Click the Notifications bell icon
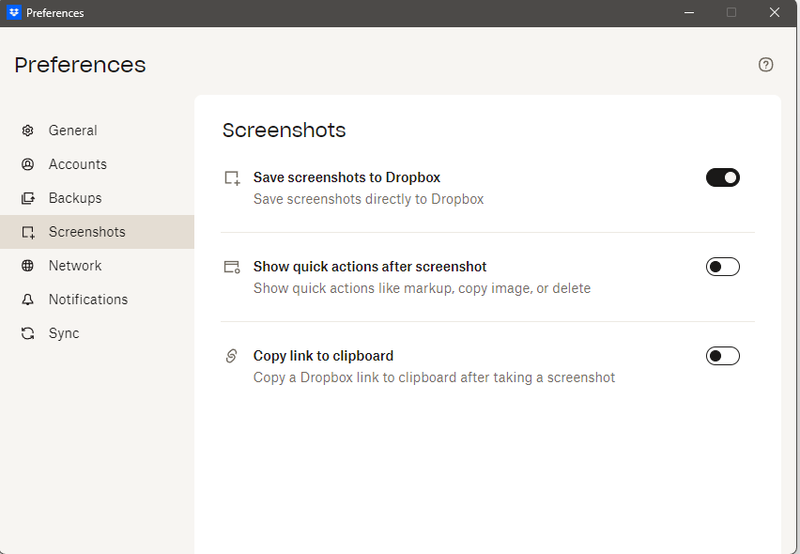Viewport: 800px width, 554px height. (28, 300)
